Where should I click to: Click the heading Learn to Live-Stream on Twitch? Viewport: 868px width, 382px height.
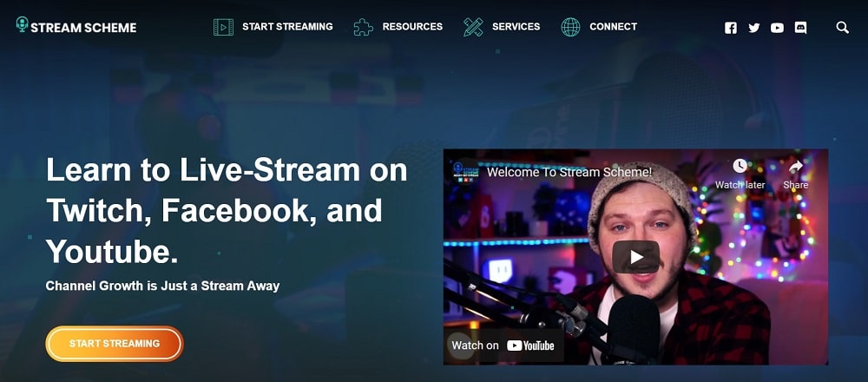point(227,210)
